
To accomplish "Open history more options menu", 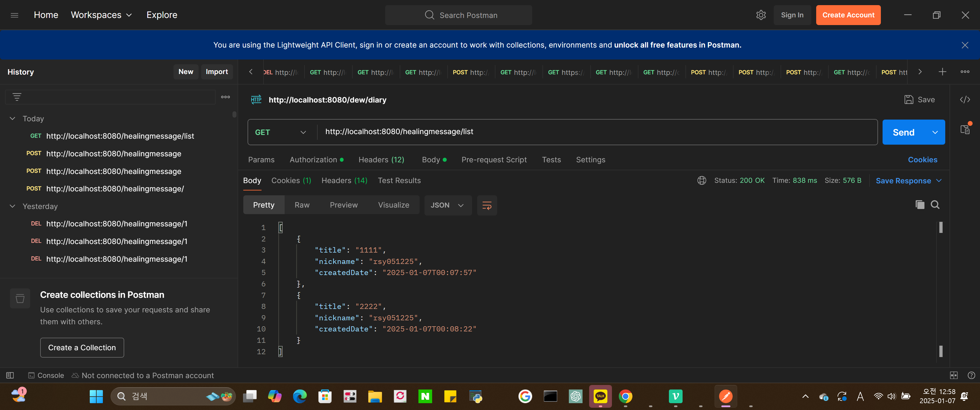I will pyautogui.click(x=226, y=97).
